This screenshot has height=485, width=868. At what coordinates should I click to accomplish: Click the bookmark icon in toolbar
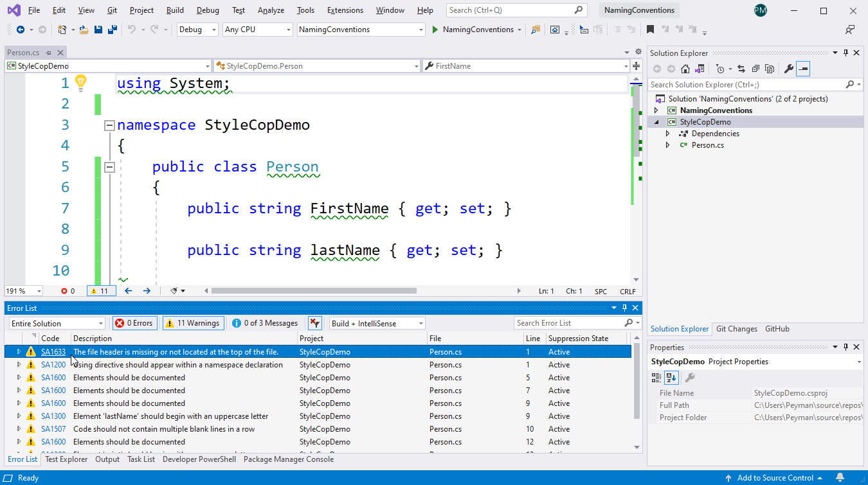click(651, 30)
